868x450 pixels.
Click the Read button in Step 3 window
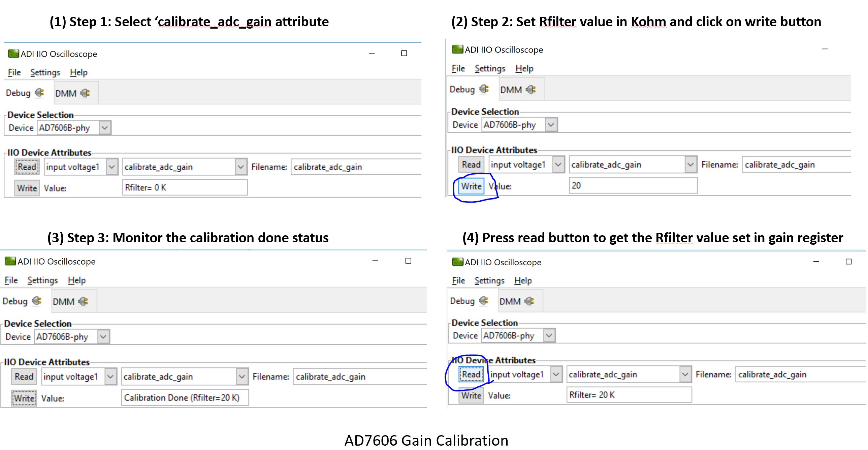[24, 376]
